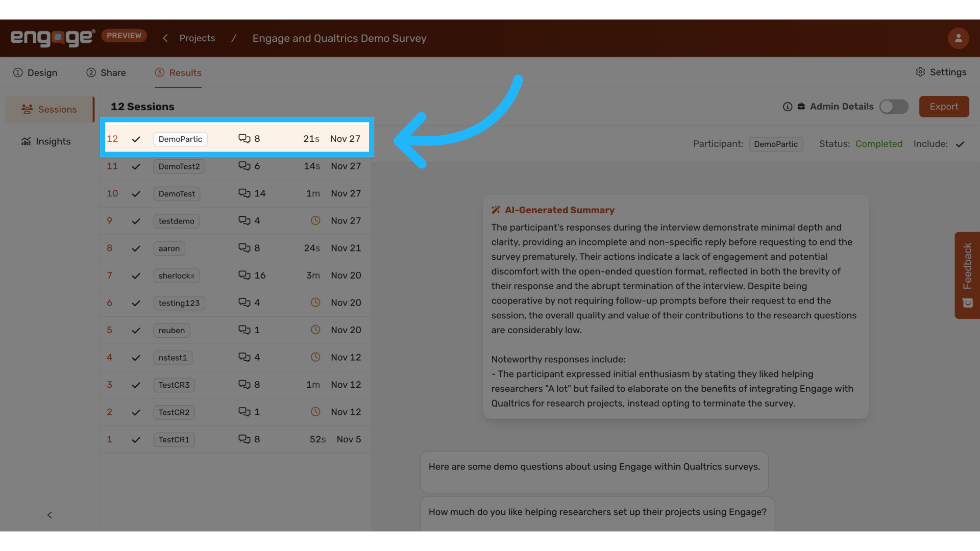Viewport: 980px width, 551px height.
Task: Click the 52s duration for TestCR1
Action: (317, 439)
